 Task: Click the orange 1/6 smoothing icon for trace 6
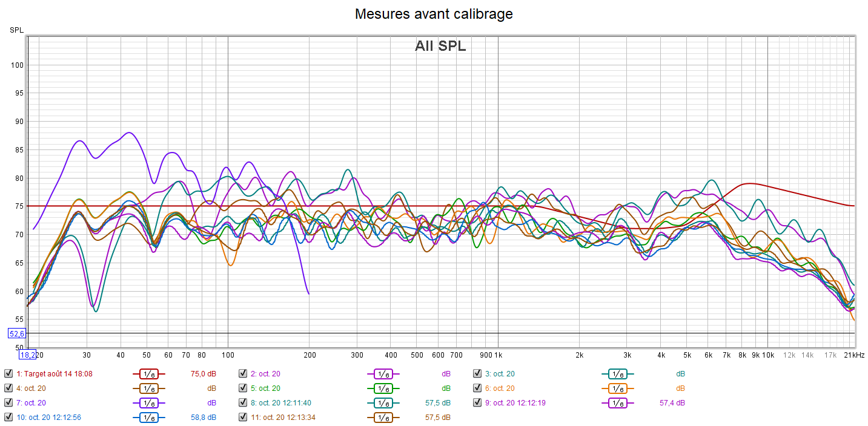coord(617,388)
